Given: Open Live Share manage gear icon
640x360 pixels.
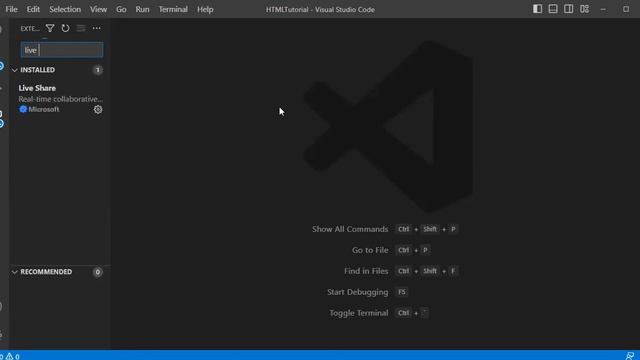Looking at the screenshot, I should (98, 109).
